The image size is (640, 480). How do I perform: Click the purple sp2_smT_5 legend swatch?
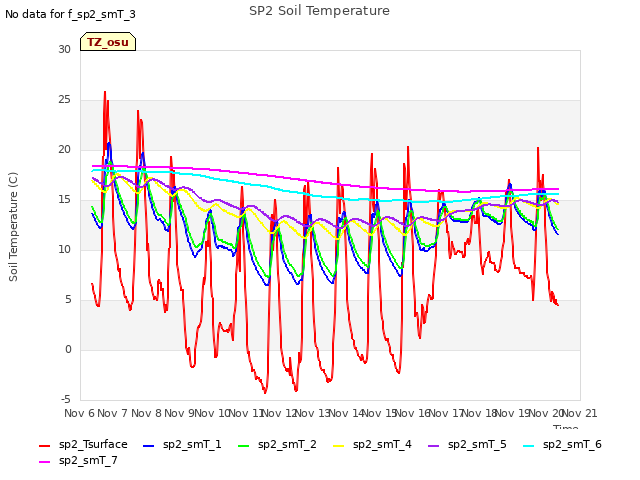pyautogui.click(x=433, y=446)
